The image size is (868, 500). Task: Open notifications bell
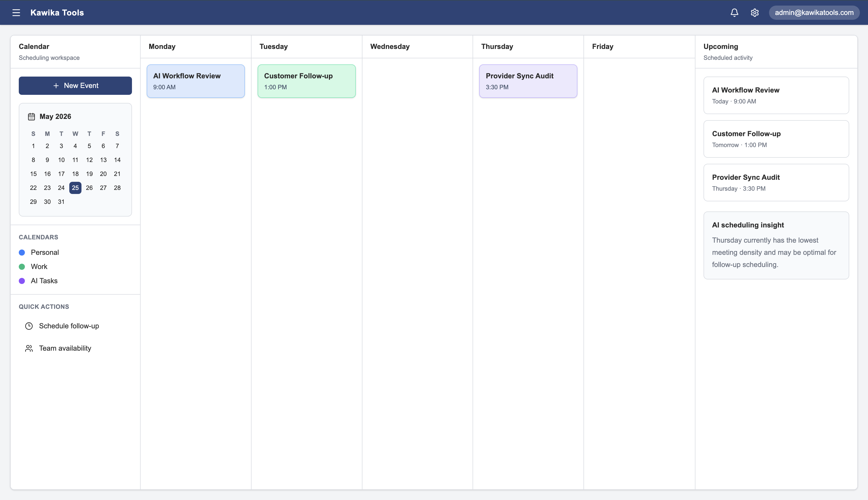pos(734,13)
